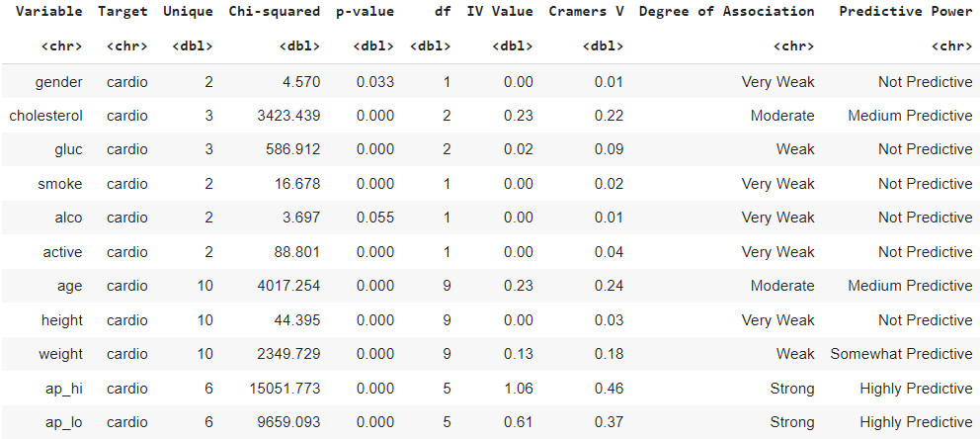The image size is (980, 439).
Task: Click the Degree of Association header
Action: [x=726, y=12]
